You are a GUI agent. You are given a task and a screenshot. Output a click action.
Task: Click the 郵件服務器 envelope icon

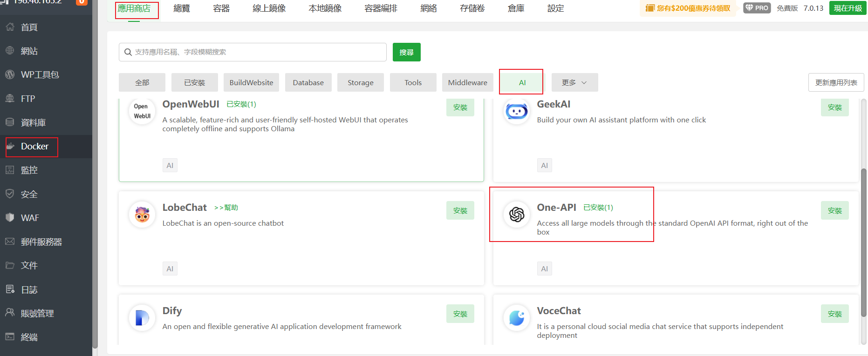pyautogui.click(x=10, y=242)
